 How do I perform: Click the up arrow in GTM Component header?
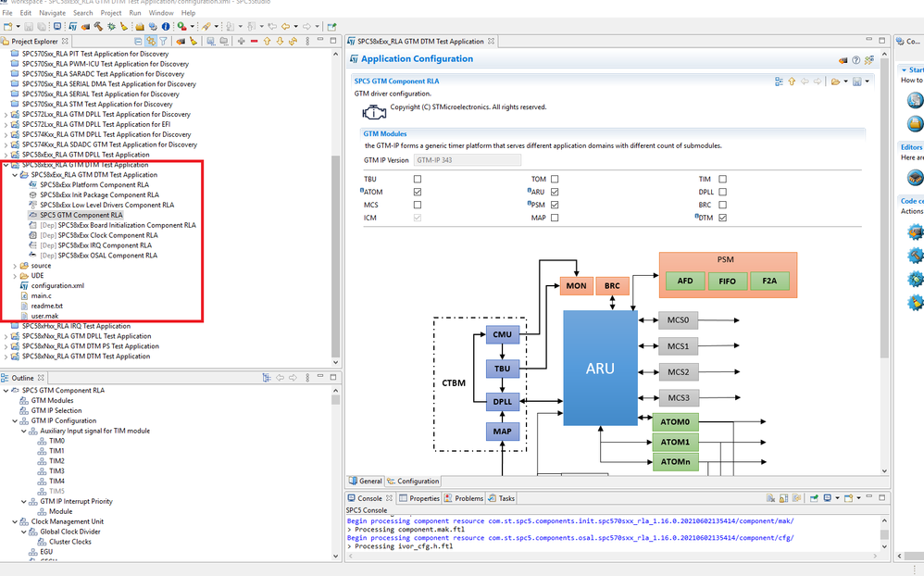792,81
